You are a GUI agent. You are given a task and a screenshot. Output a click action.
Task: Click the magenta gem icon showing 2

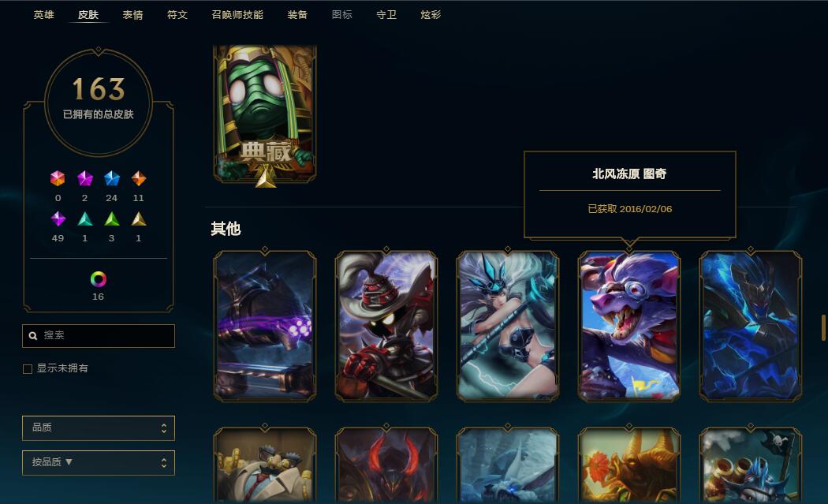[x=84, y=178]
